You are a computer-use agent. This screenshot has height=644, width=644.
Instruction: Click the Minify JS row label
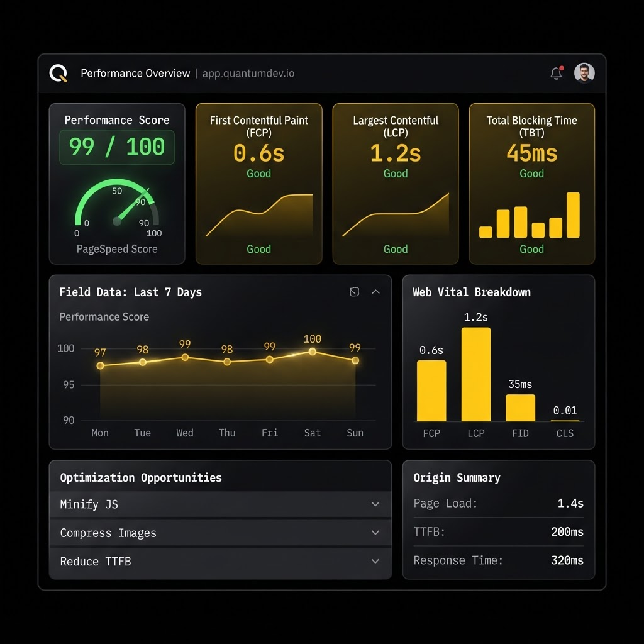pos(89,504)
